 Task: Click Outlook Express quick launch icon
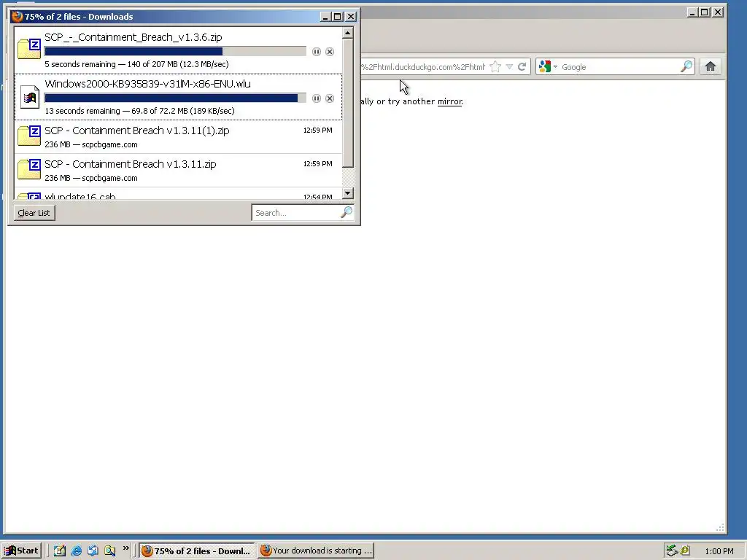[x=93, y=551]
